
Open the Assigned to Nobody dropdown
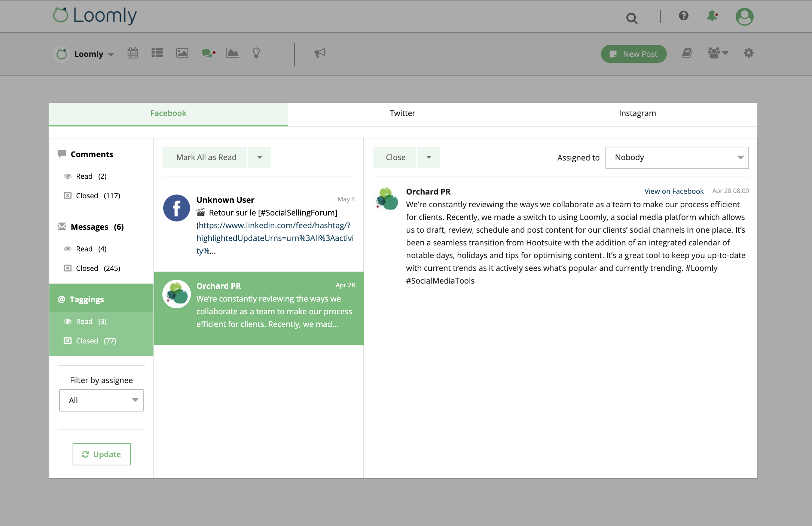point(677,158)
